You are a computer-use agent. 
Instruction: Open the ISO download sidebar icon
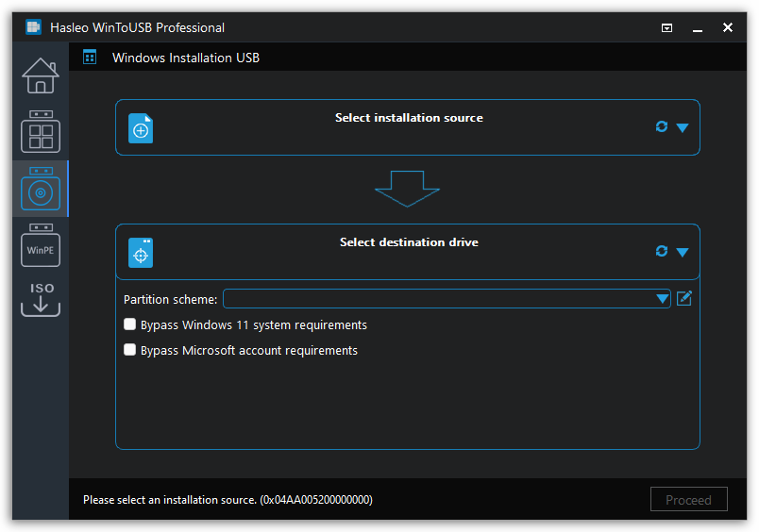[x=41, y=299]
